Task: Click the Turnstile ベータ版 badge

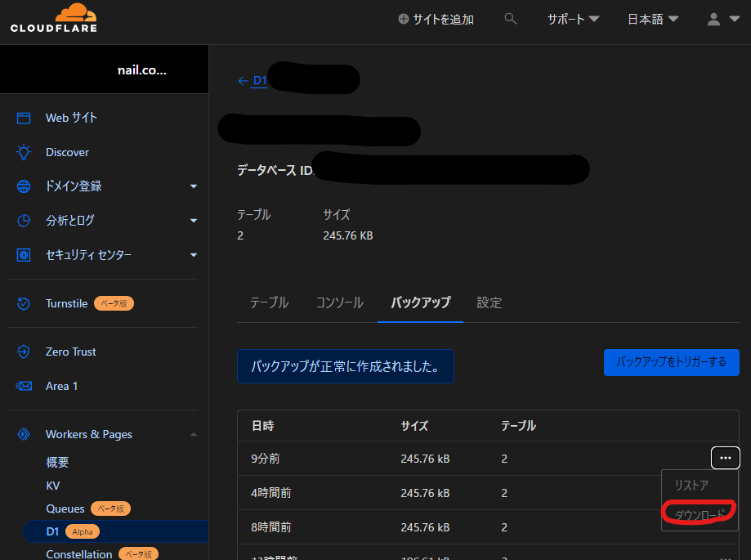Action: coord(114,303)
